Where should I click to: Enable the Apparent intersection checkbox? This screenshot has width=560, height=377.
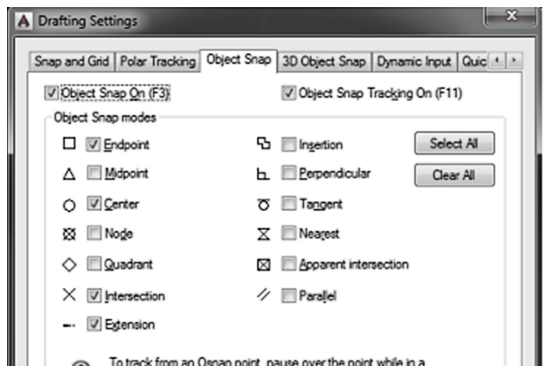tap(289, 264)
